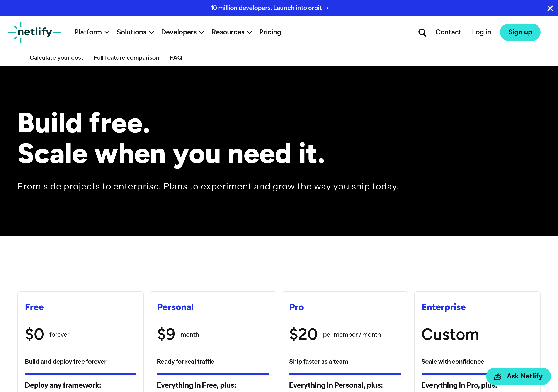Select the Pro plan heading
Image resolution: width=558 pixels, height=392 pixels.
click(296, 307)
